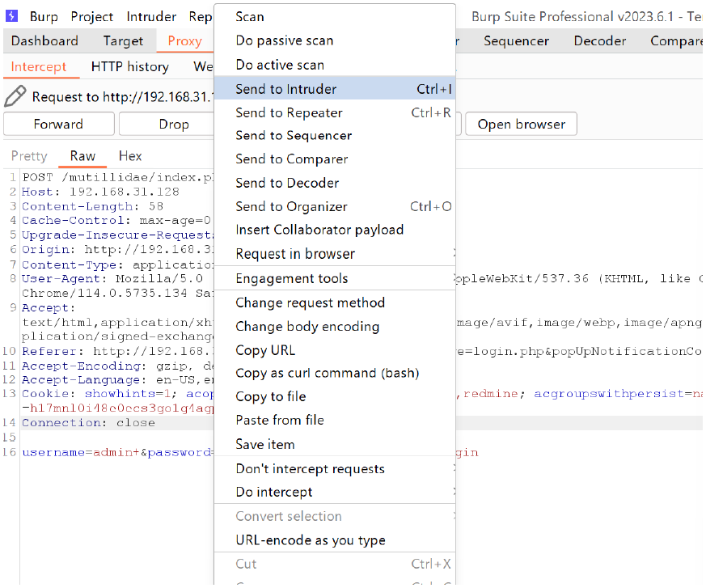Open the Burp menu
The width and height of the screenshot is (706, 588).
(x=44, y=17)
